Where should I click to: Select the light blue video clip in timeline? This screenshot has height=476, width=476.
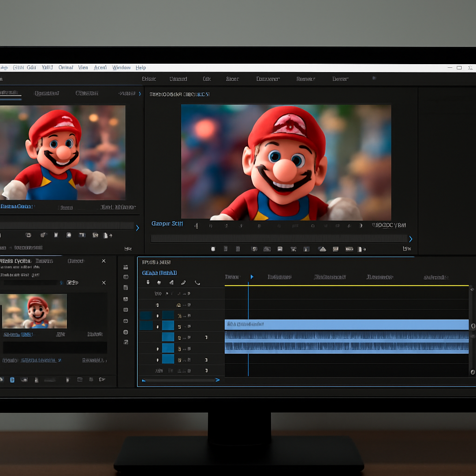point(347,324)
